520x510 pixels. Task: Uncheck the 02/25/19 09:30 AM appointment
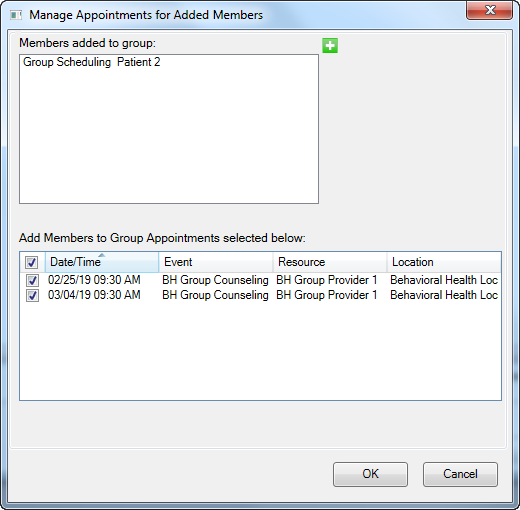tap(32, 280)
